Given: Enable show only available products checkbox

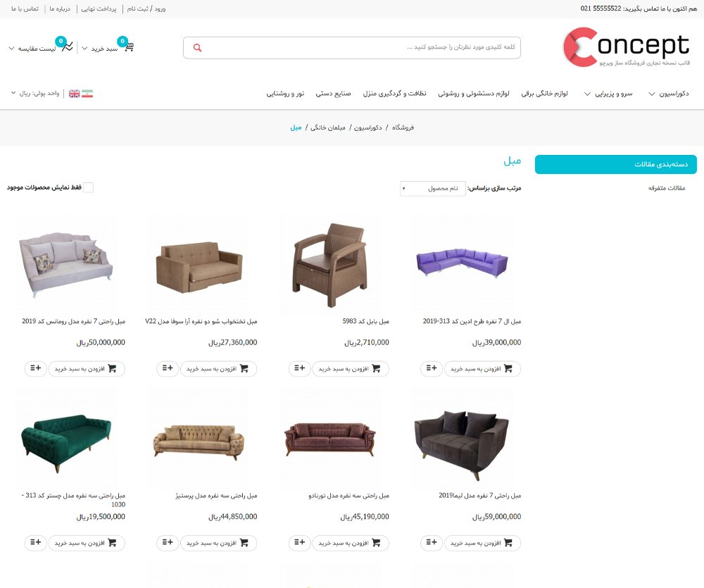Looking at the screenshot, I should [89, 187].
